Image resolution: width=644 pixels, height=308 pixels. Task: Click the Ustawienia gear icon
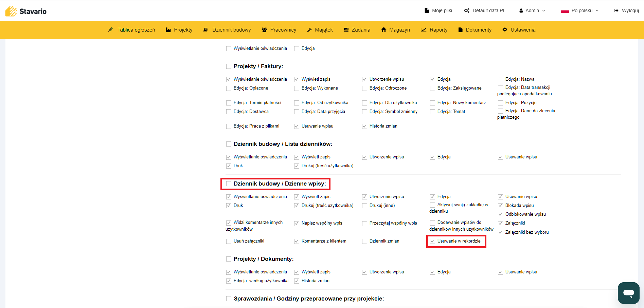pos(505,30)
